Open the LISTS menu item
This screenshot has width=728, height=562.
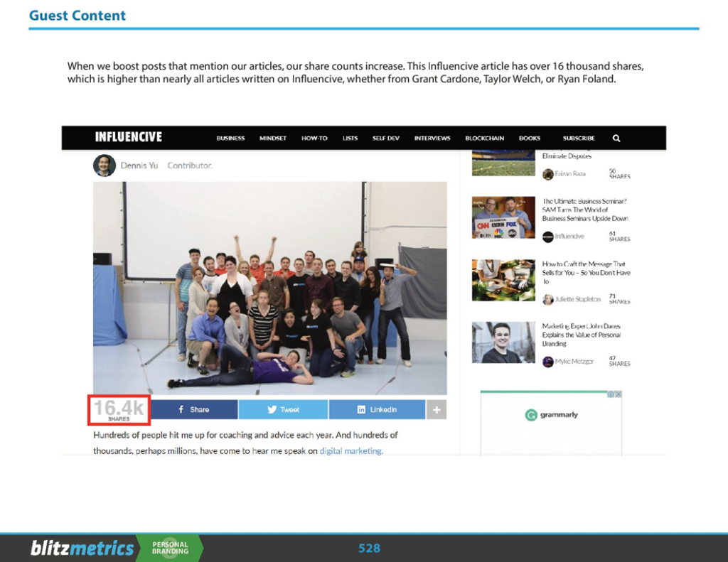click(350, 139)
